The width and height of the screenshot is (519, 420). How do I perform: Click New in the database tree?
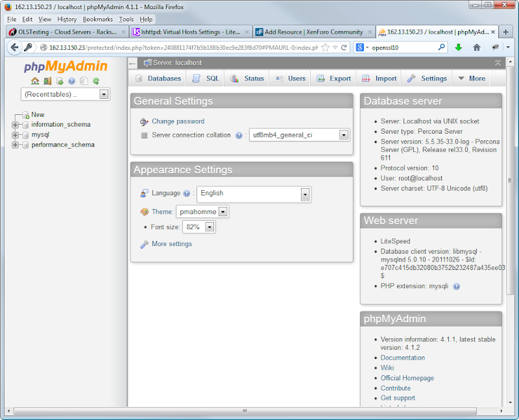pyautogui.click(x=38, y=115)
